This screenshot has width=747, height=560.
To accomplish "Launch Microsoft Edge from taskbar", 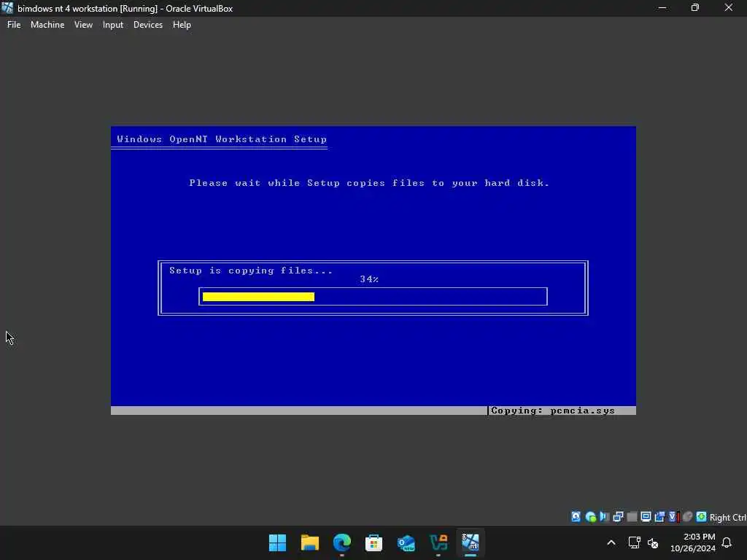I will (341, 542).
